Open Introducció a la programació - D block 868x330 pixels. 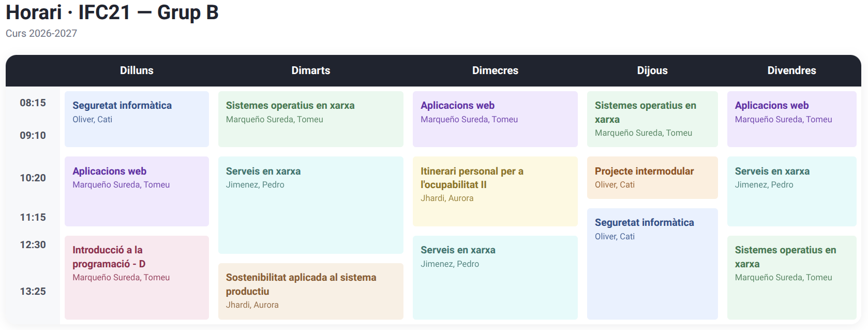[137, 278]
